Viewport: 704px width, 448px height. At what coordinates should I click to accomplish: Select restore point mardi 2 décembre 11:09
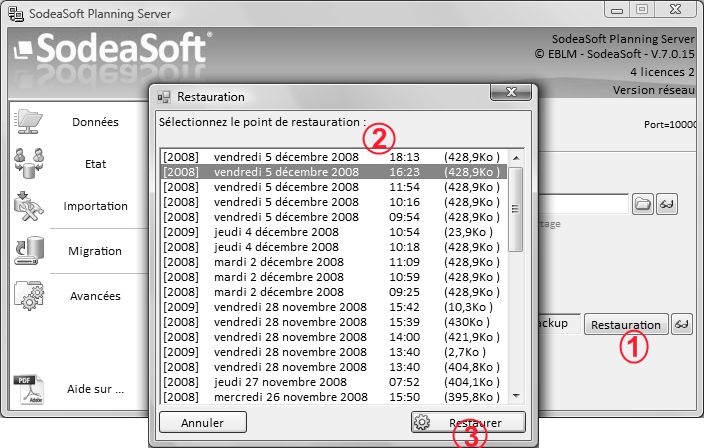pos(334,262)
